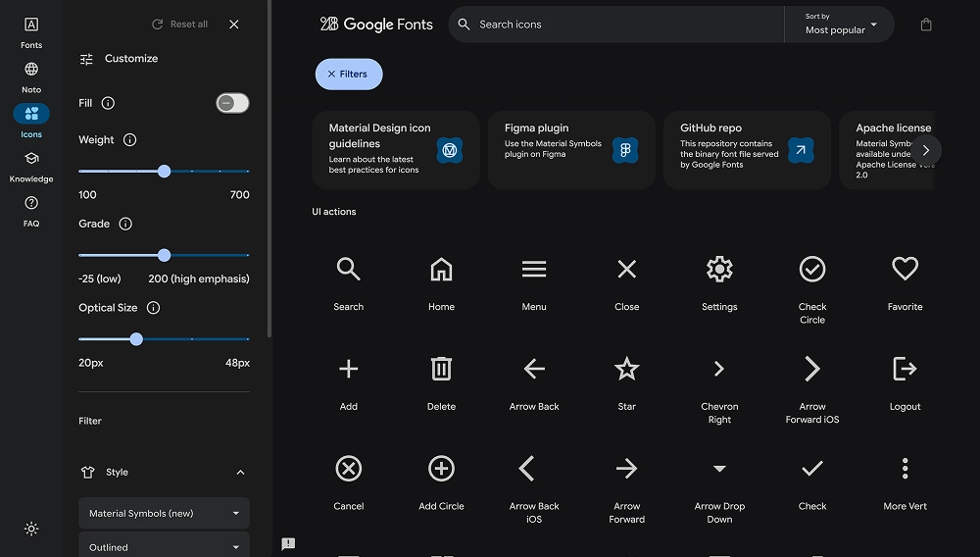Select the Arrow Forward icon
Image resolution: width=980 pixels, height=557 pixels.
pyautogui.click(x=626, y=468)
